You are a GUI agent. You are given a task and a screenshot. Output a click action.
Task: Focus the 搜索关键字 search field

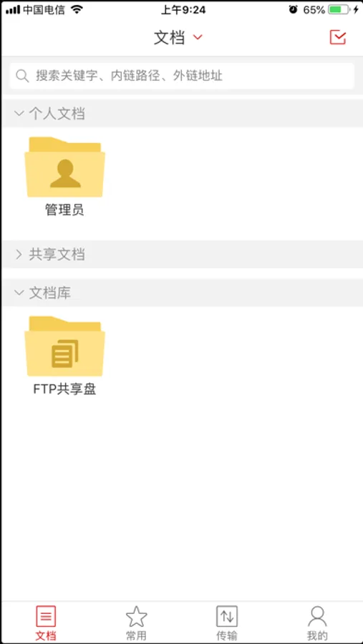[182, 76]
